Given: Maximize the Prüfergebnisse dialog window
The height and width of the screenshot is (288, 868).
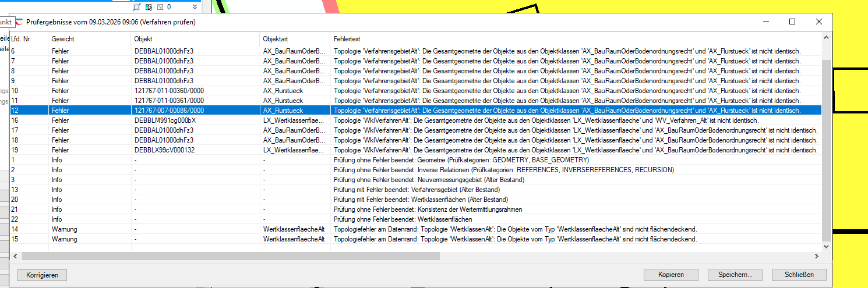Looking at the screenshot, I should [x=792, y=22].
